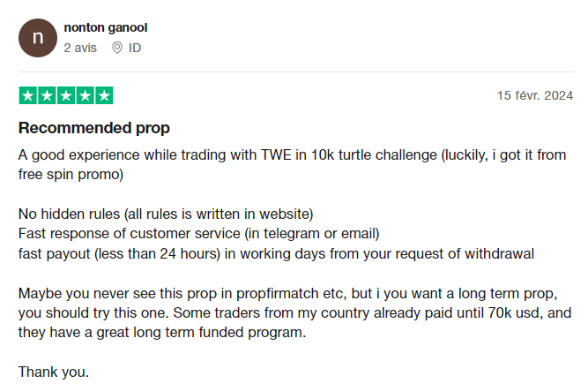
Task: Click the "2 avis" review count
Action: [80, 48]
